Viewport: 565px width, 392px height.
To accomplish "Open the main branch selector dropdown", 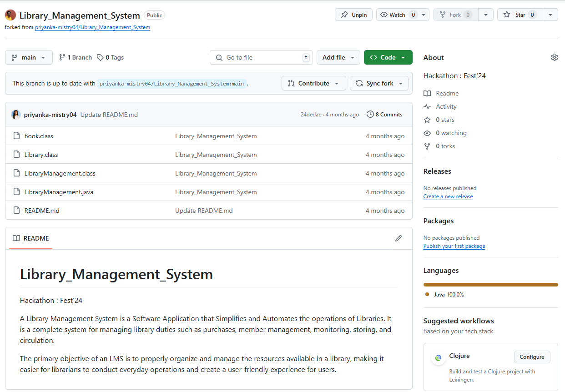I will point(29,57).
